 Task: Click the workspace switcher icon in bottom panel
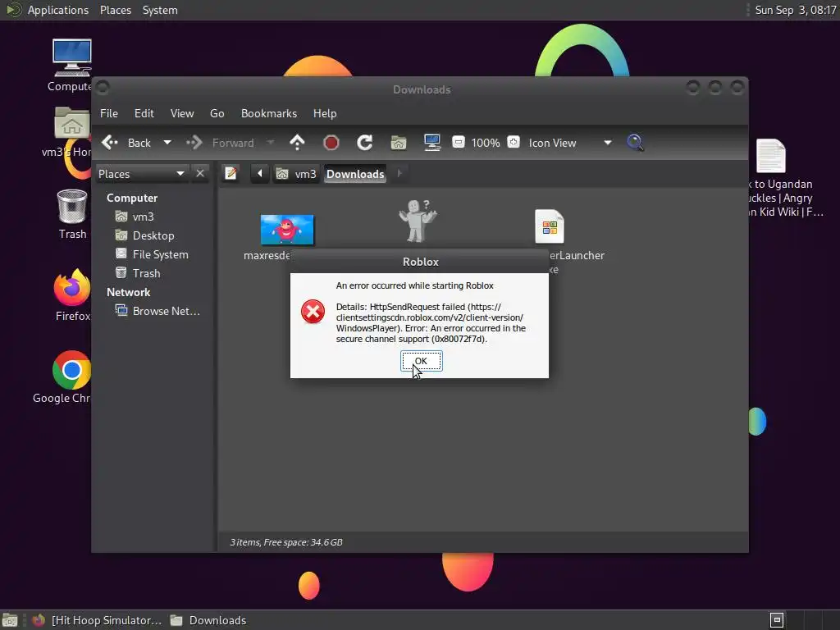pyautogui.click(x=777, y=620)
